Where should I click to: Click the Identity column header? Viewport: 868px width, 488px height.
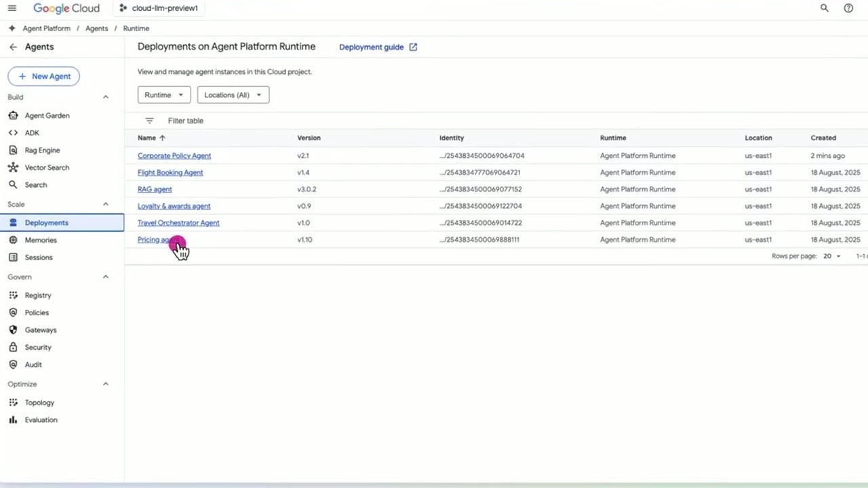click(452, 138)
